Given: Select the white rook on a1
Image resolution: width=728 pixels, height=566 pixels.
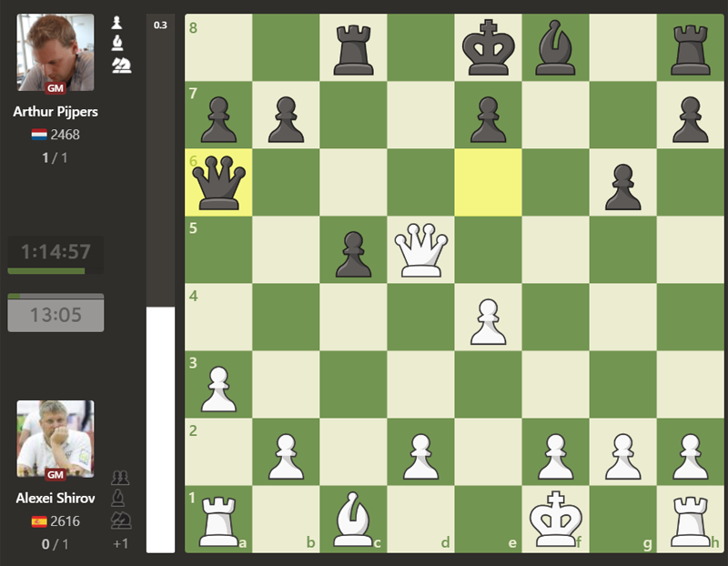Looking at the screenshot, I should [x=218, y=519].
